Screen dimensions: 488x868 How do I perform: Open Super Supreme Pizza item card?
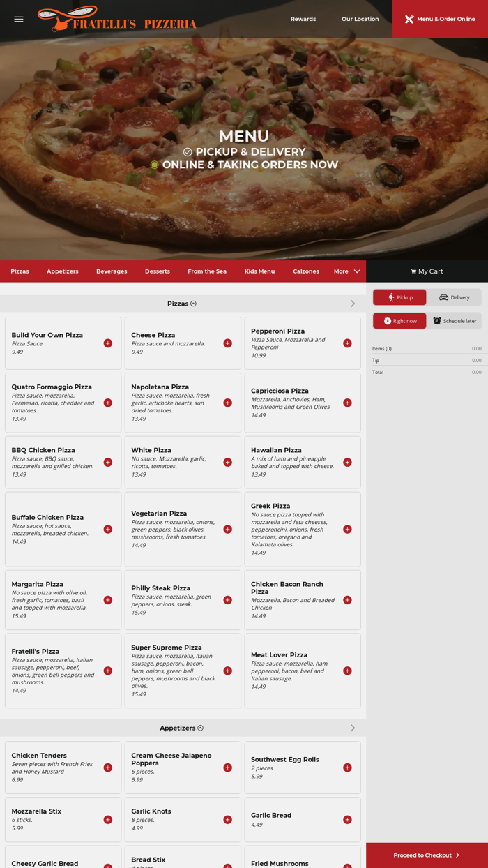[183, 671]
